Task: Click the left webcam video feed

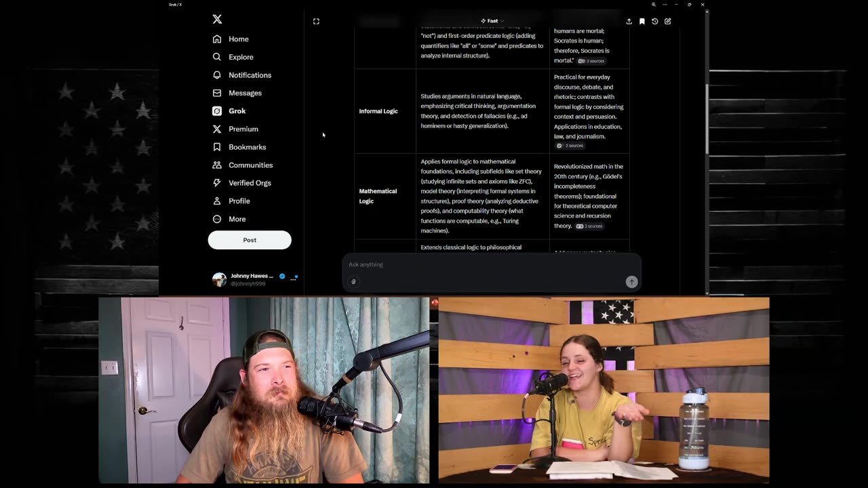Action: point(264,390)
